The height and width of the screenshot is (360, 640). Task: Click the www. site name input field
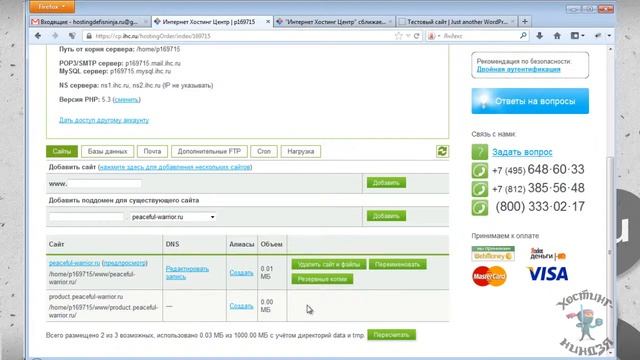click(x=105, y=184)
